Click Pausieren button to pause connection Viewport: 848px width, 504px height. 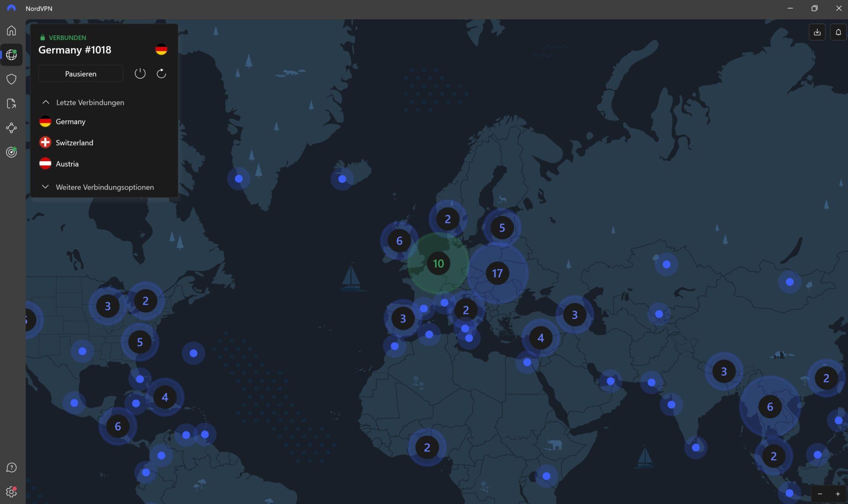pos(80,74)
